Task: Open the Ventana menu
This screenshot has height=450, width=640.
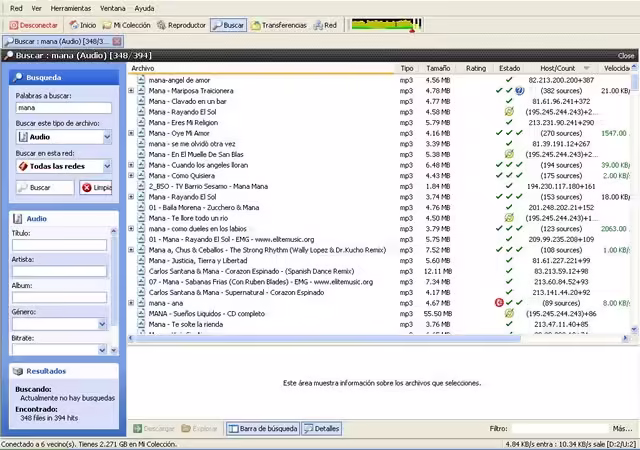Action: tap(113, 8)
